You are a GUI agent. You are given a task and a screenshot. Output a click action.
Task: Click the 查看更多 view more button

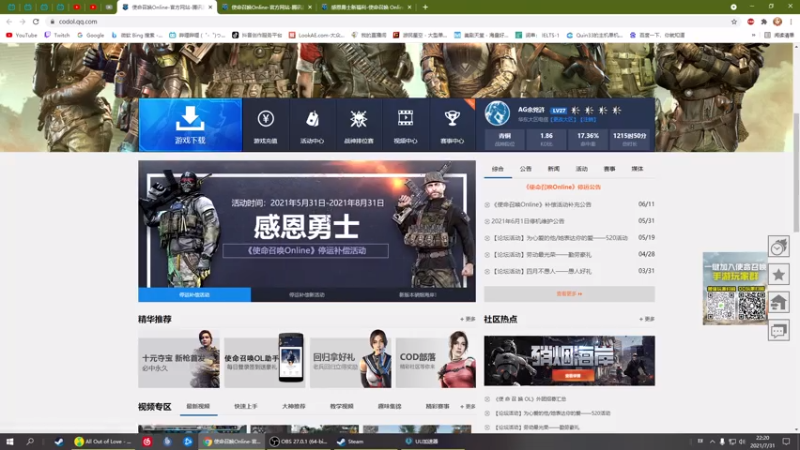[569, 294]
